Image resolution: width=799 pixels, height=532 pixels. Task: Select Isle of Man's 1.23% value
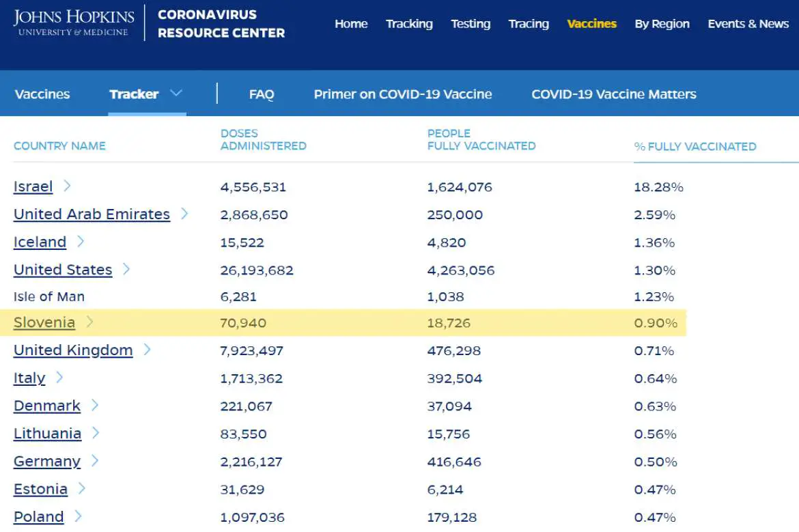[654, 296]
